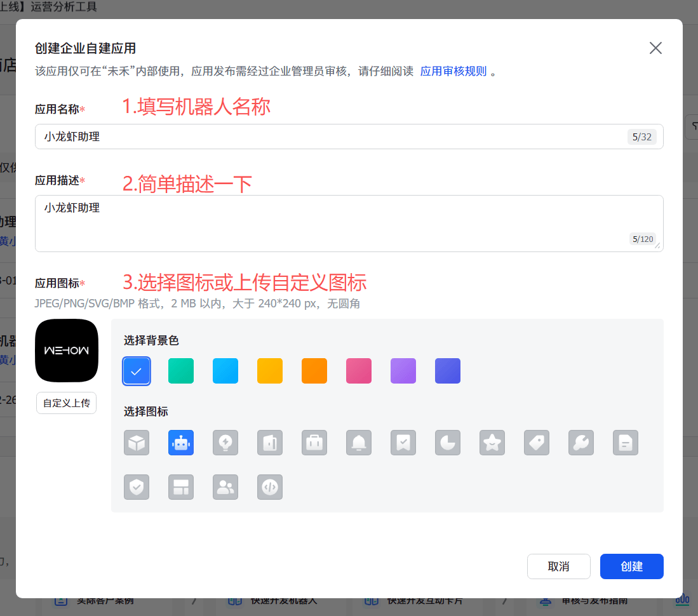Choose the pink background color
This screenshot has height=616, width=698.
coord(359,371)
